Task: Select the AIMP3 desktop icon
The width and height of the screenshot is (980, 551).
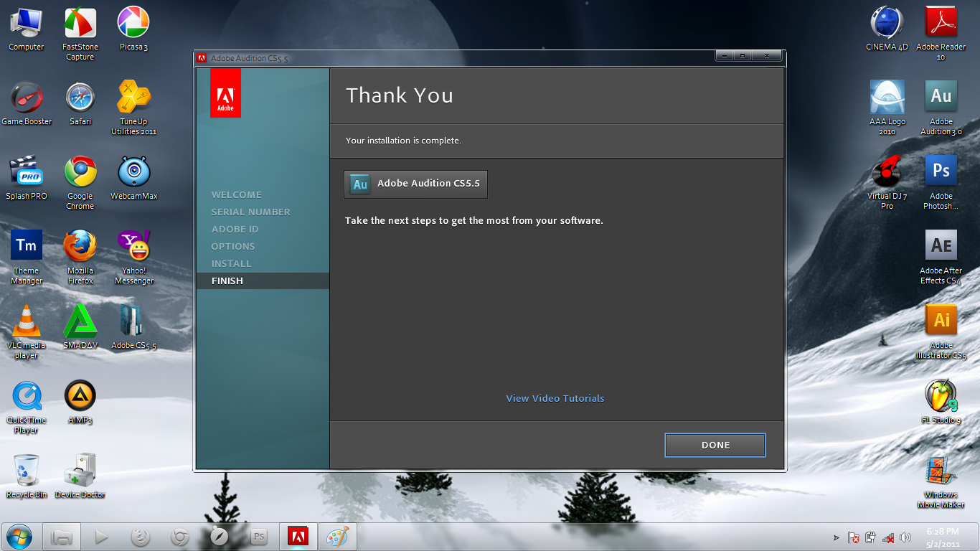Action: coord(80,402)
